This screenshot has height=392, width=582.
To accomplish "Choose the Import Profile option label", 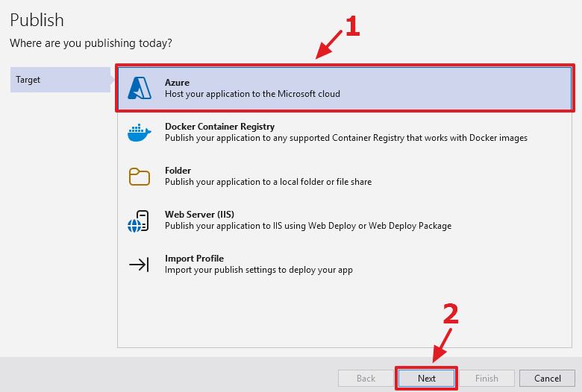I will [194, 259].
